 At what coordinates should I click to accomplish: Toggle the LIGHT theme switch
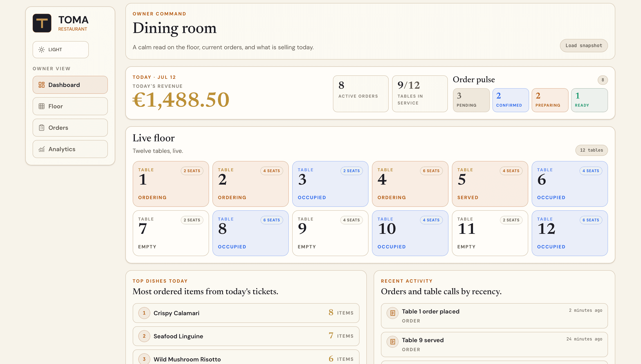[x=61, y=49]
